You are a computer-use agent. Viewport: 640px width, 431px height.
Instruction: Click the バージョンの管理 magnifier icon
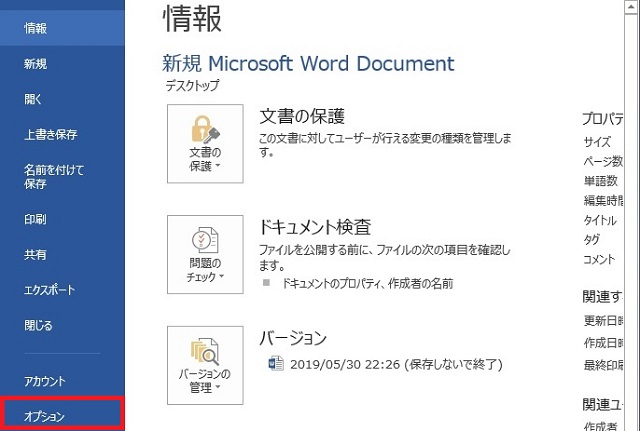pos(205,351)
